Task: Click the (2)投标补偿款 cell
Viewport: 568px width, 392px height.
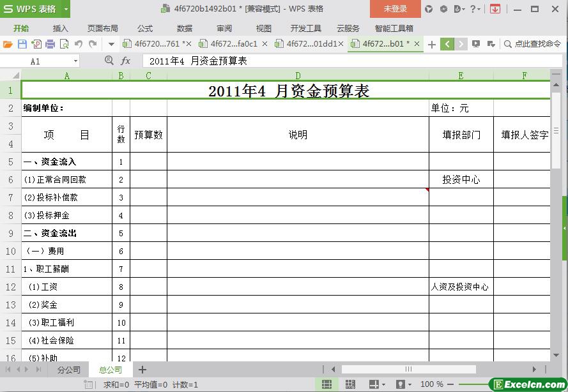Action: tap(66, 197)
